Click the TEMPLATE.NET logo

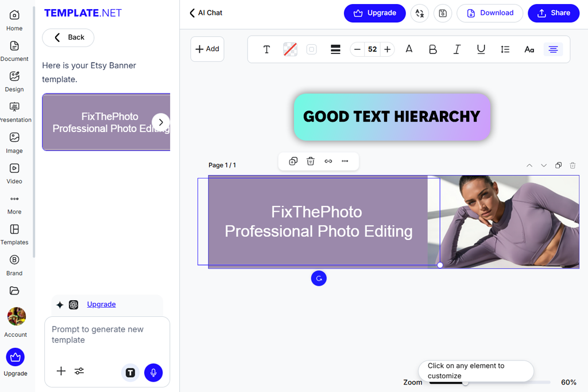(x=83, y=13)
